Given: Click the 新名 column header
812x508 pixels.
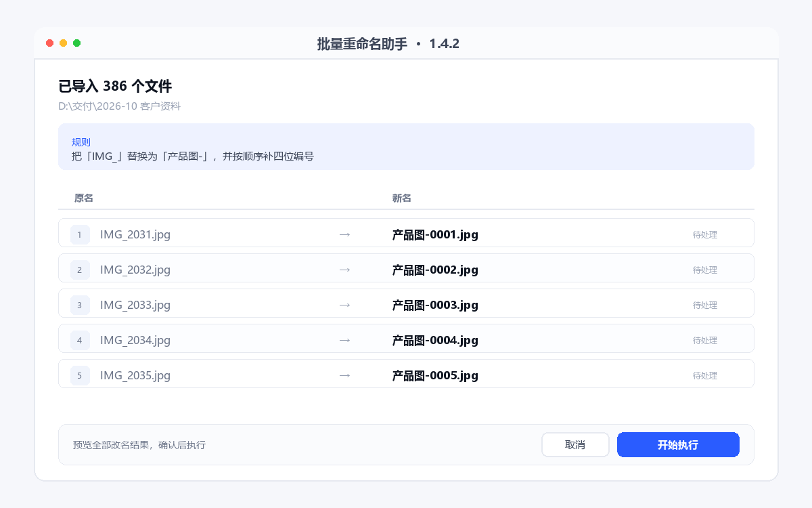Looking at the screenshot, I should click(402, 198).
